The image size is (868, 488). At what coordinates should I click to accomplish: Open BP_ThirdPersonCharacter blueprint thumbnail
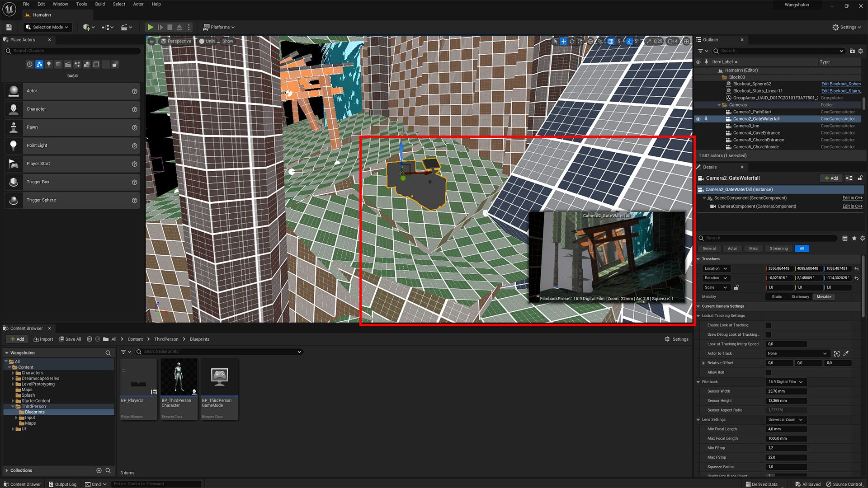[x=179, y=377]
